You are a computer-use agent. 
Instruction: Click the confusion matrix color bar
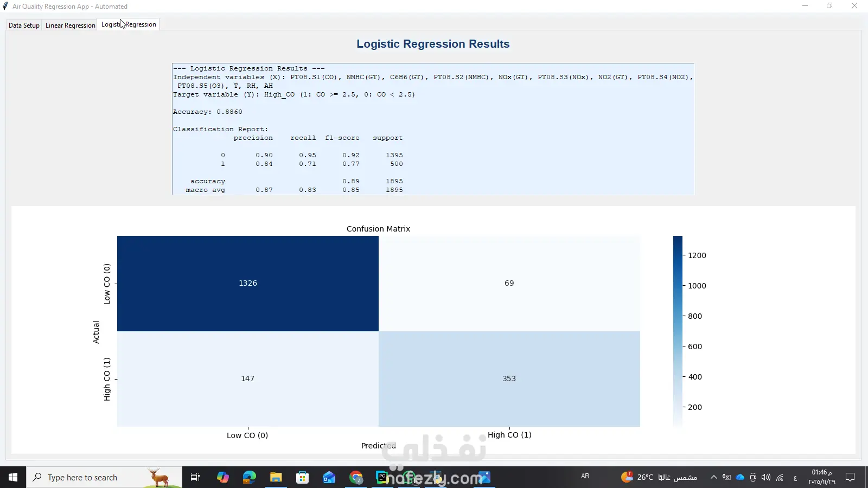[678, 331]
